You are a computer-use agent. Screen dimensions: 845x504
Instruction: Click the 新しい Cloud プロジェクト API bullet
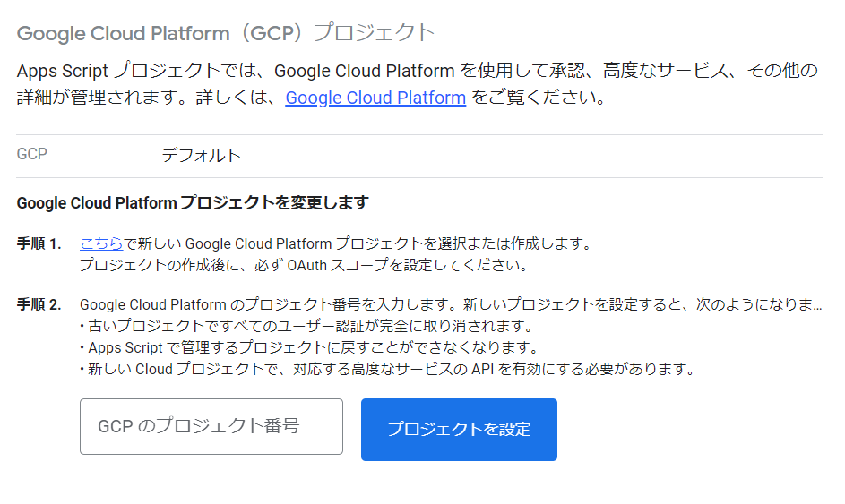click(x=387, y=370)
